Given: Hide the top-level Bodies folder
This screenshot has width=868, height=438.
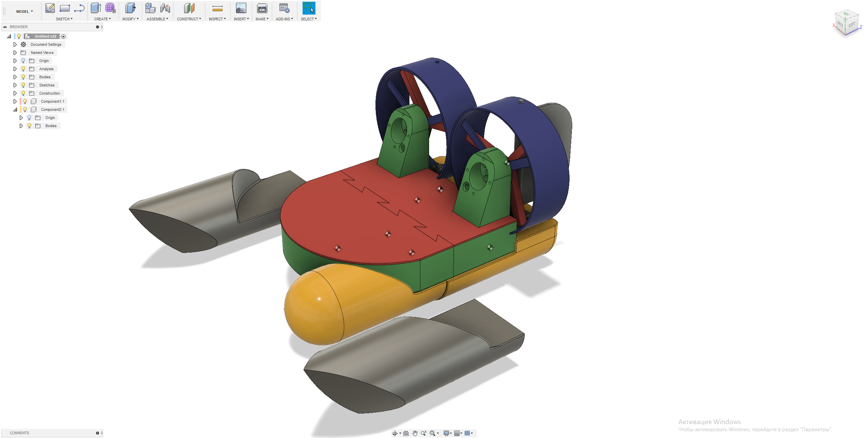Looking at the screenshot, I should (x=23, y=77).
